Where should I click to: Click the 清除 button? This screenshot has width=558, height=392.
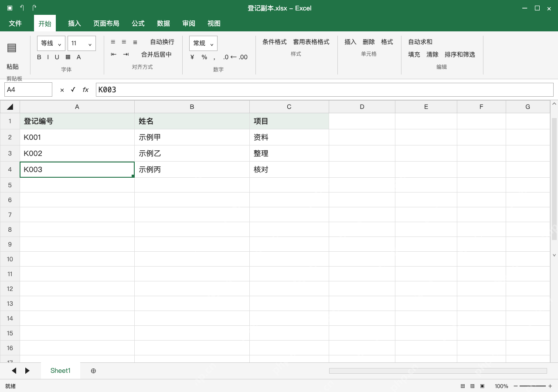click(432, 54)
